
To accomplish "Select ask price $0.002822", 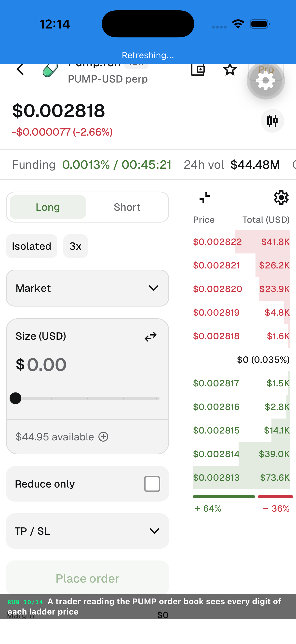I will [217, 241].
